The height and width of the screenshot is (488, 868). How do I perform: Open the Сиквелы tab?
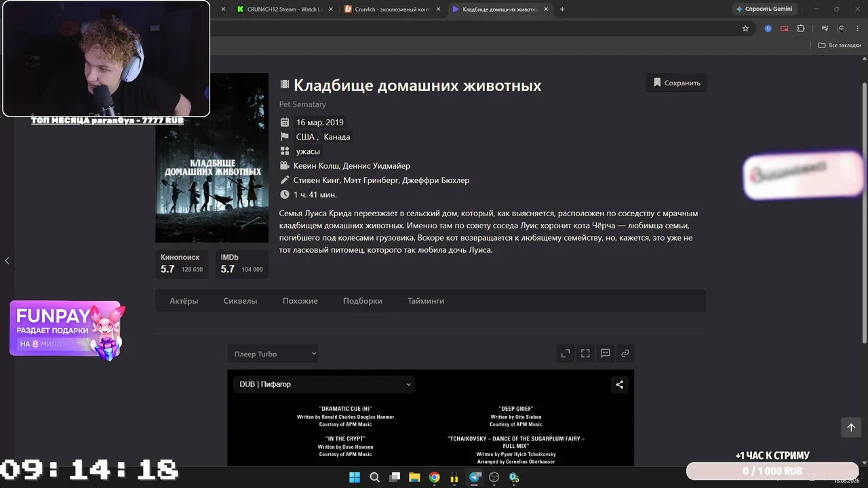[x=240, y=301]
